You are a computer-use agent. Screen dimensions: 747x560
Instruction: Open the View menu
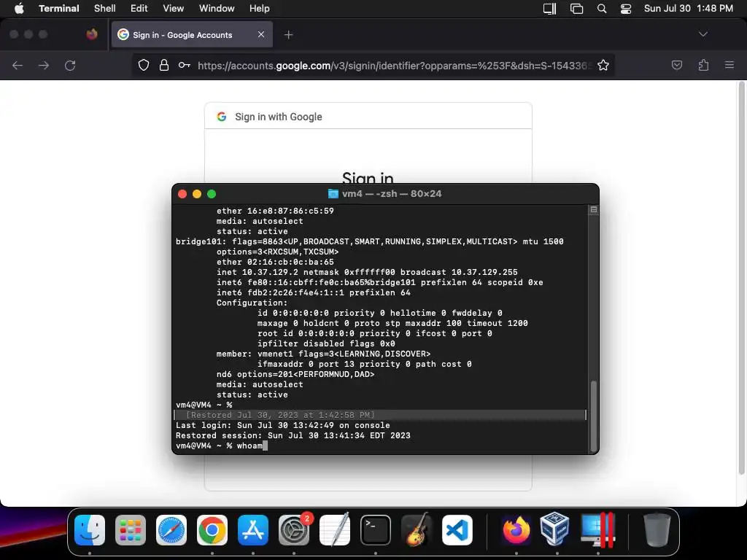click(174, 9)
